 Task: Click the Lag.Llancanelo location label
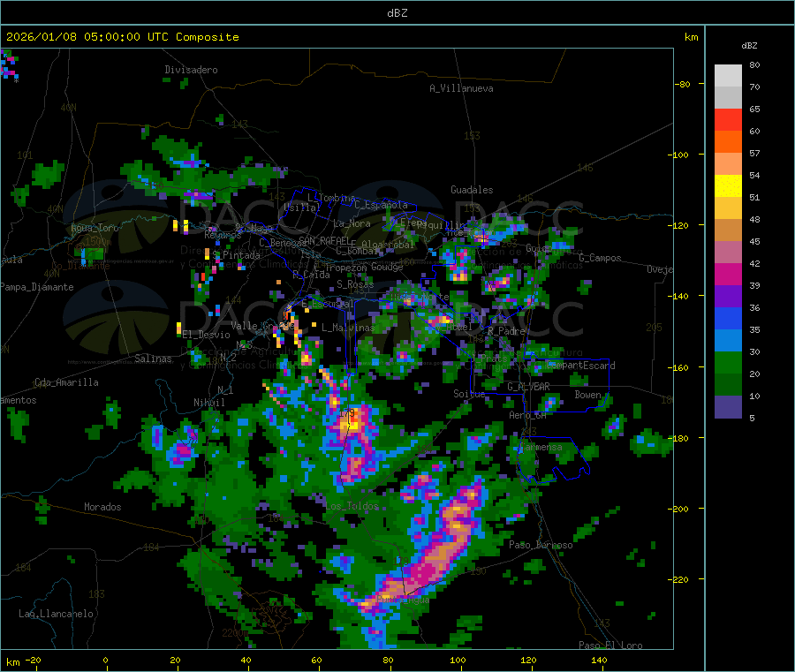tap(56, 614)
